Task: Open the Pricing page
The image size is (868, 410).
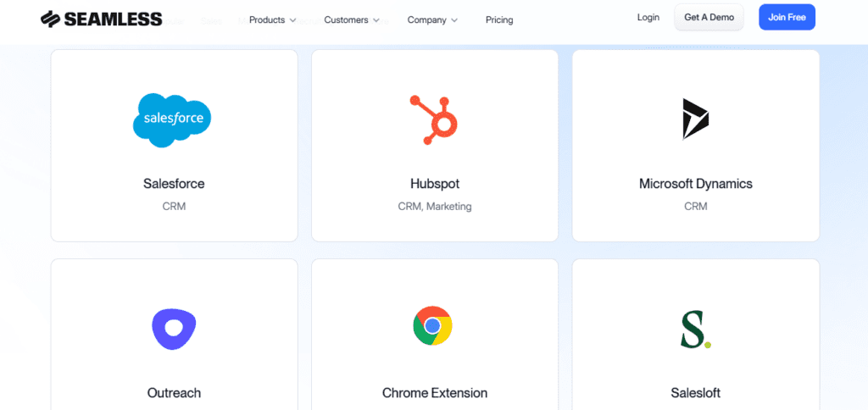Action: point(499,19)
